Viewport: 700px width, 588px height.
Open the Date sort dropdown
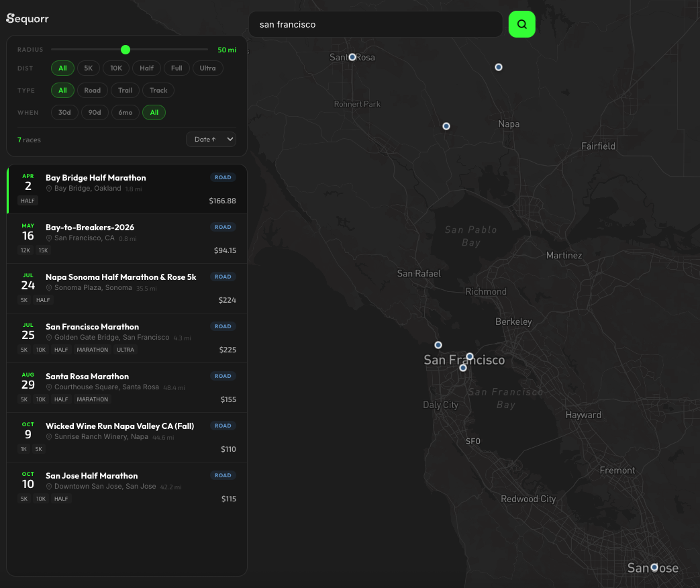(x=211, y=139)
